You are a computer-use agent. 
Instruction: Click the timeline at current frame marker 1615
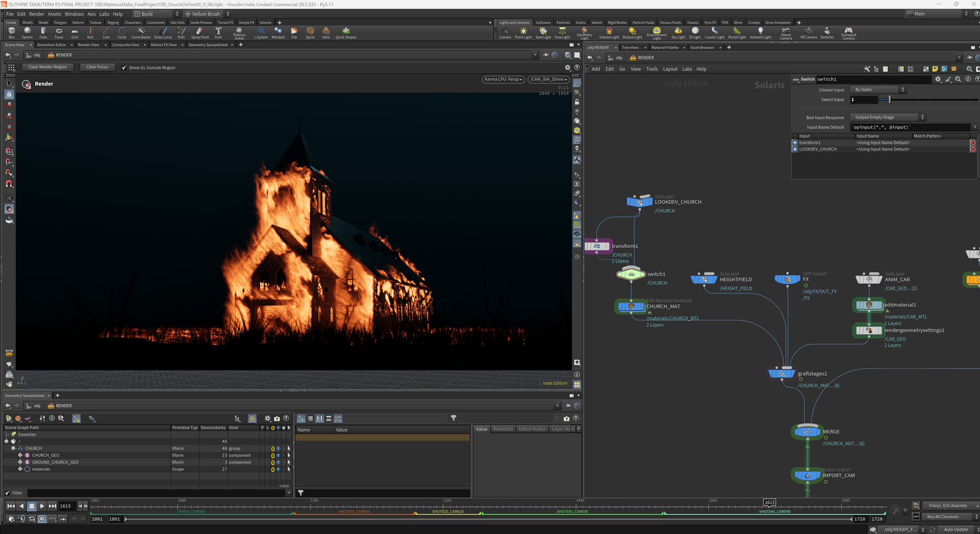click(769, 502)
